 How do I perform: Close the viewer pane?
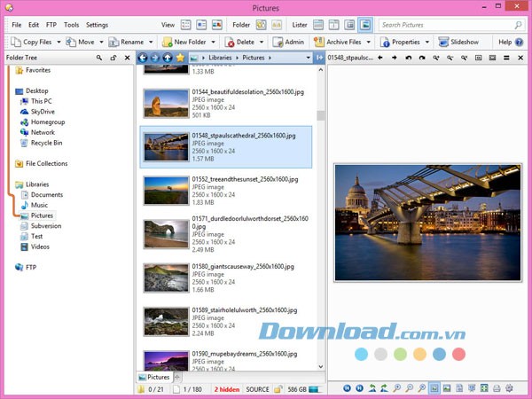point(520,58)
